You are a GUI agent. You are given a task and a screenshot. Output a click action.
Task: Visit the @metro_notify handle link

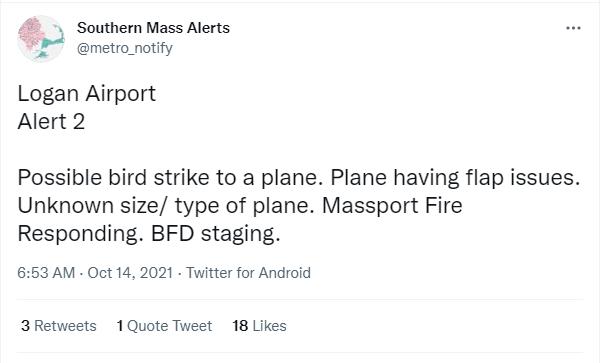coord(125,48)
